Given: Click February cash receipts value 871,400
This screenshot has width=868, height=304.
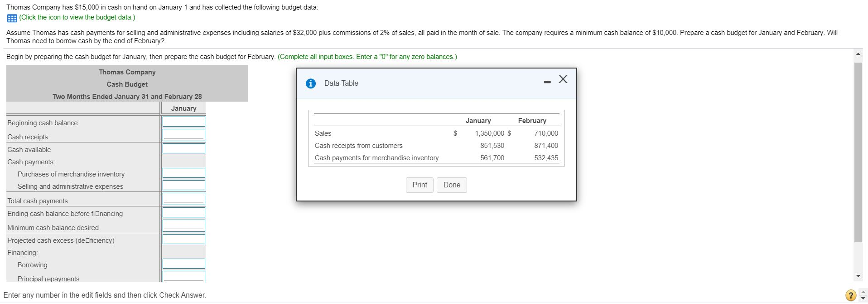Looking at the screenshot, I should pos(546,146).
